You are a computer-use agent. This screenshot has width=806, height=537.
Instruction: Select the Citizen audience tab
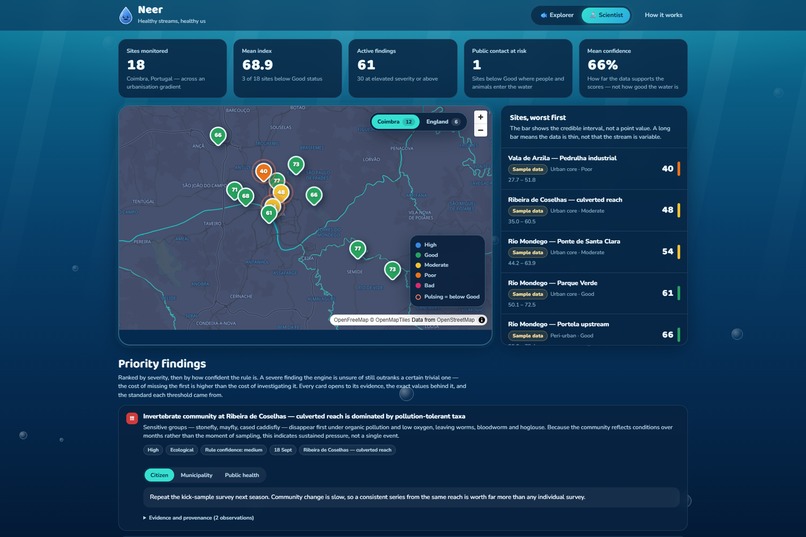click(159, 475)
